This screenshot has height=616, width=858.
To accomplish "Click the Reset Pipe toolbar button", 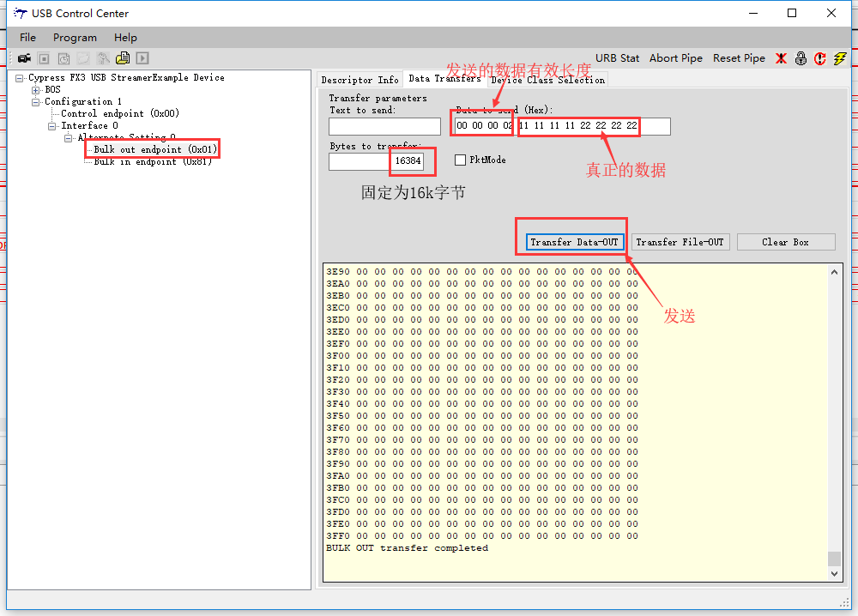I will 739,58.
